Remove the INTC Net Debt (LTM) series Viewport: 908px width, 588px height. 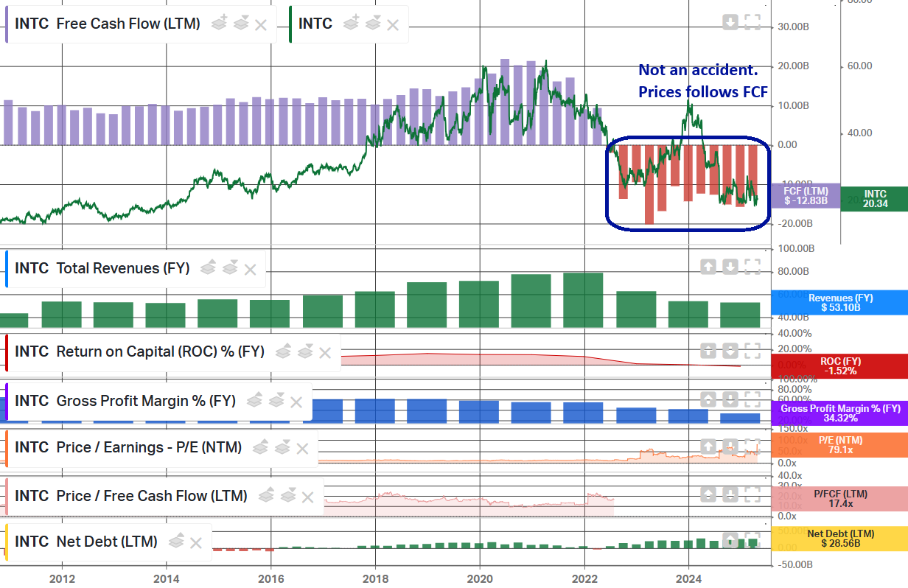point(196,543)
